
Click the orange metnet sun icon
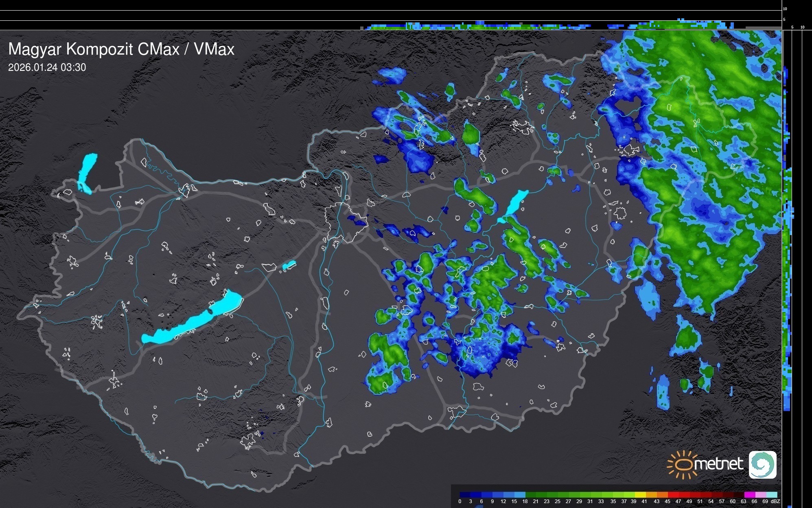coord(683,464)
